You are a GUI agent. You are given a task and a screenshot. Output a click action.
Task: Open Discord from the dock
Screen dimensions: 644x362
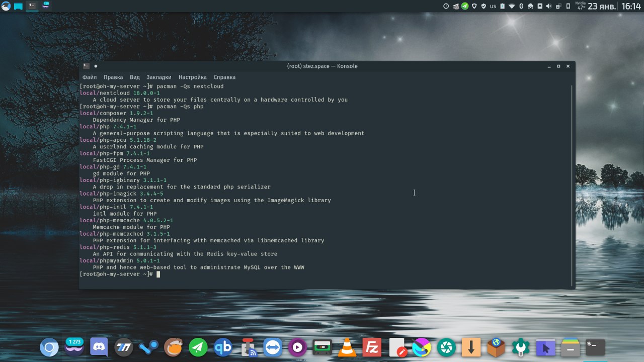tap(99, 347)
